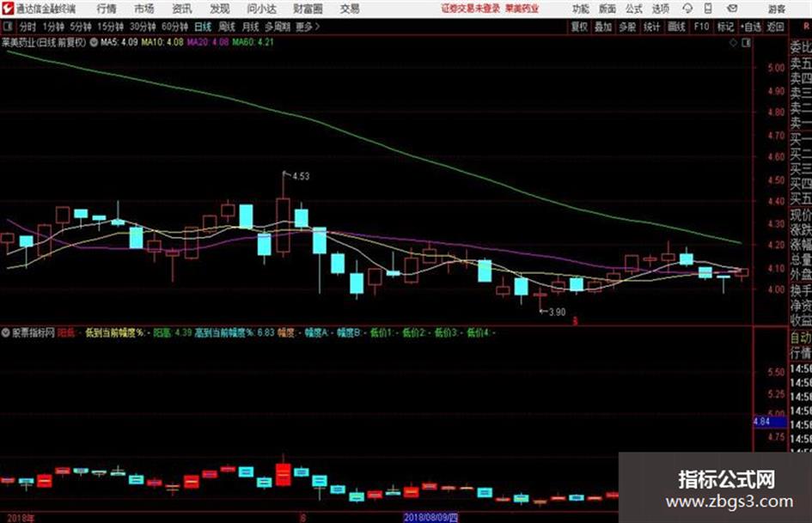Toggle the +自选 watchlist button
This screenshot has width=812, height=523.
(x=751, y=27)
